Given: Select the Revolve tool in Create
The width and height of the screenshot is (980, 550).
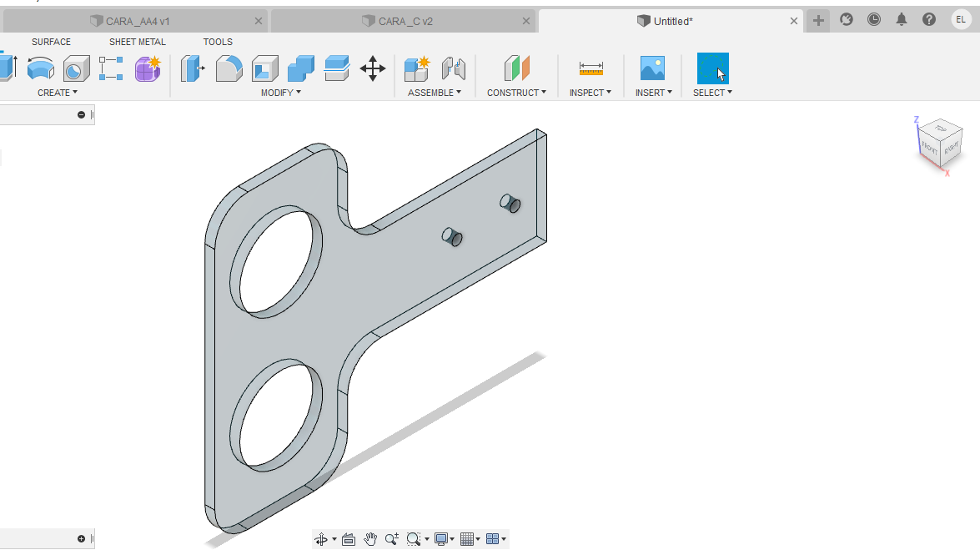Looking at the screenshot, I should pyautogui.click(x=40, y=68).
